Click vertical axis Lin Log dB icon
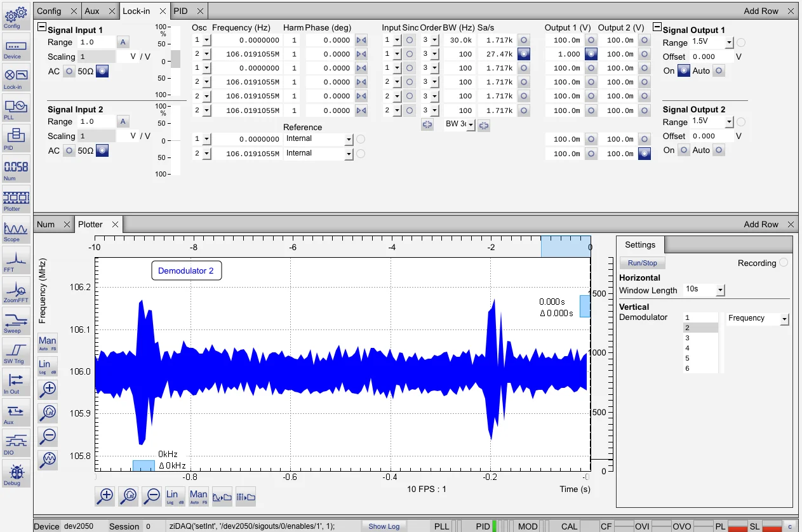802x532 pixels. pyautogui.click(x=48, y=366)
